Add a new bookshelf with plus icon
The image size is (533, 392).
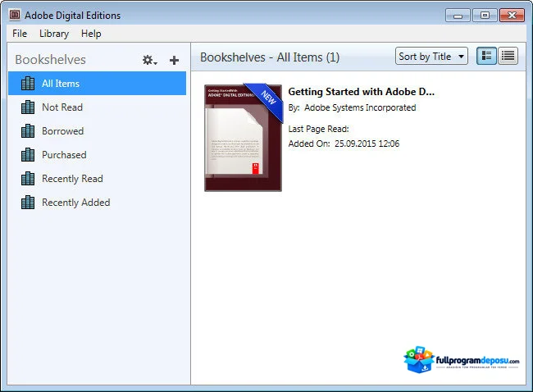tap(174, 60)
